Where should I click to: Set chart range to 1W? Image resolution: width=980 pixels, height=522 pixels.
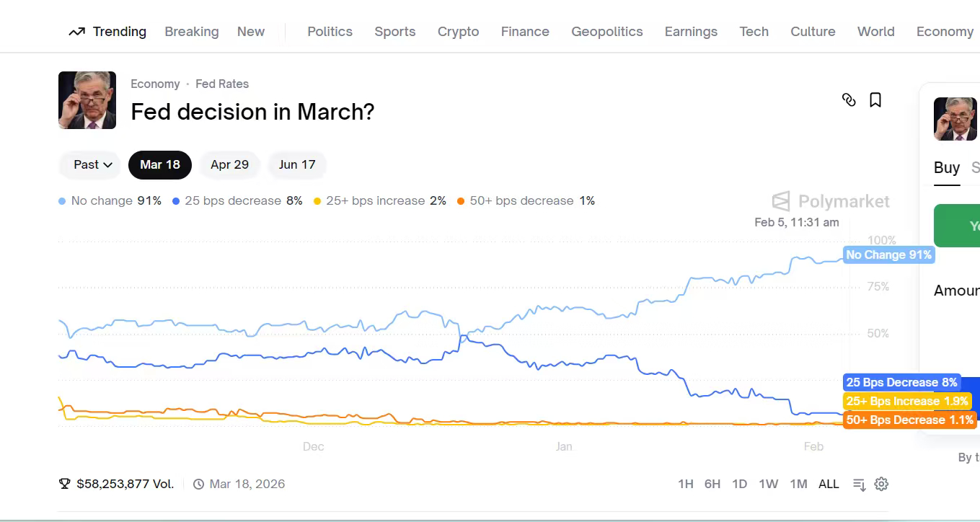click(x=769, y=484)
